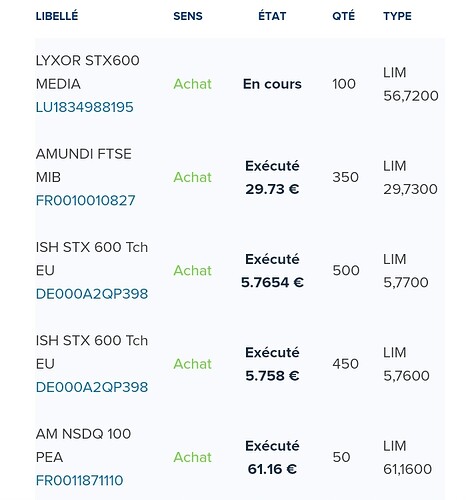Open ISIN link FR0011871110
The height and width of the screenshot is (500, 472).
79,480
